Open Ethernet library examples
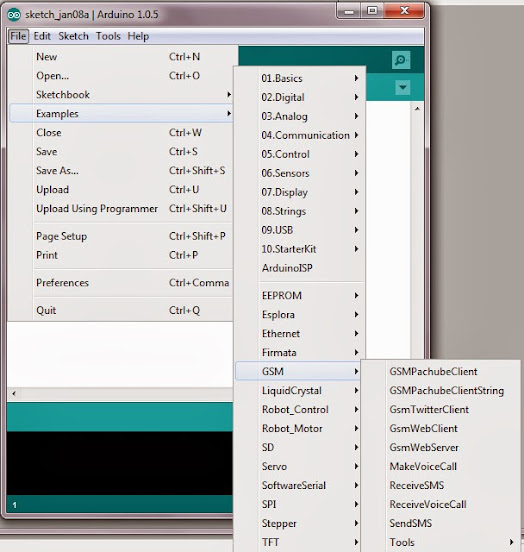Screen dimensions: 524x552 [299, 334]
